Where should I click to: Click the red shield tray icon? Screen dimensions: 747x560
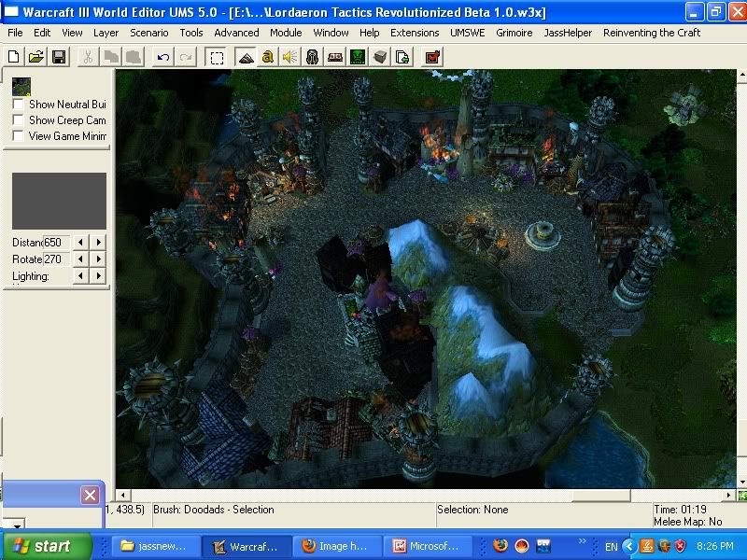(x=681, y=546)
